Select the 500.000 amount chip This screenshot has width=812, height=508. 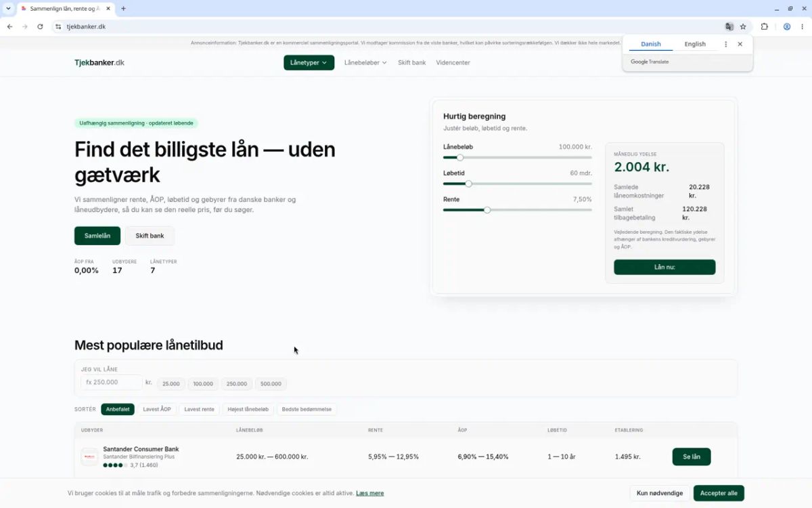(x=271, y=384)
